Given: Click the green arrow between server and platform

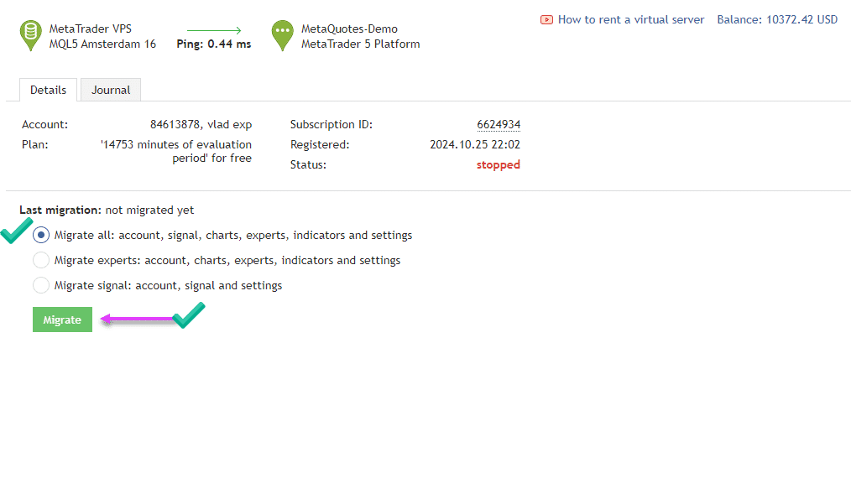Looking at the screenshot, I should 214,31.
